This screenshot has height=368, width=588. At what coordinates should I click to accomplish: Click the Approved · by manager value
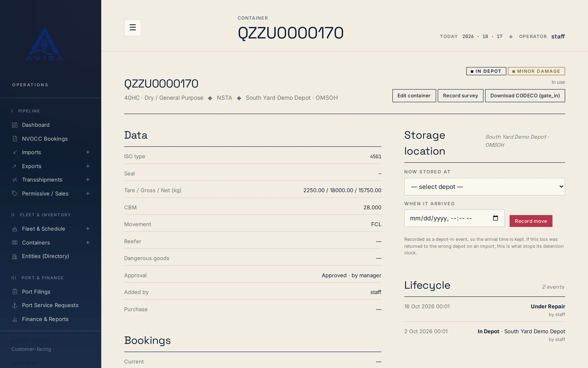click(351, 275)
